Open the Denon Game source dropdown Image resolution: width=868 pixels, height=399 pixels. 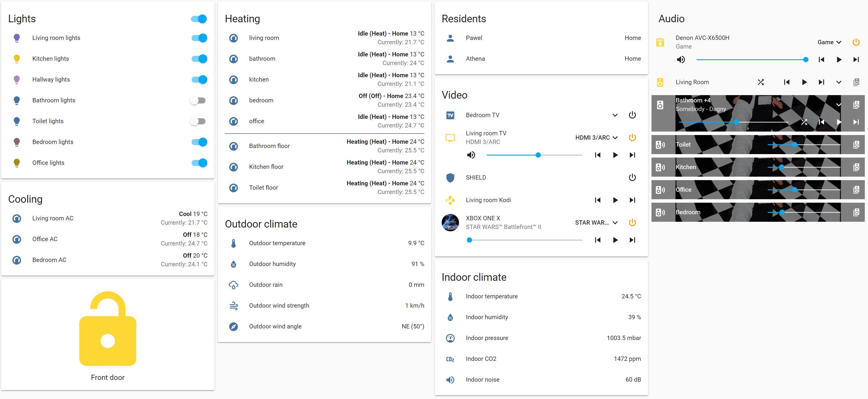coord(829,42)
